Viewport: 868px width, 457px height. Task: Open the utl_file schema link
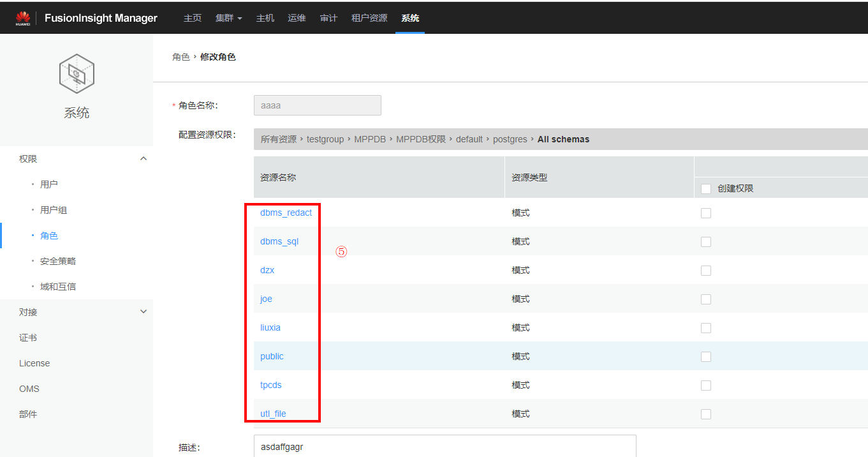[x=273, y=414]
